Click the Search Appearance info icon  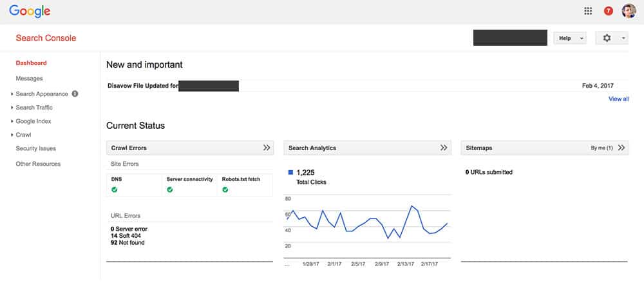pyautogui.click(x=75, y=93)
